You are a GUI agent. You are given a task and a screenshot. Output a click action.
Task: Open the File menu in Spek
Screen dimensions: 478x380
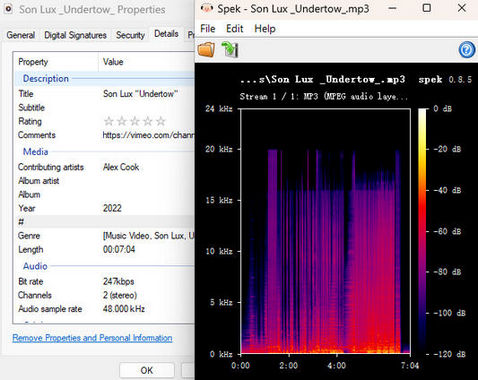coord(208,29)
